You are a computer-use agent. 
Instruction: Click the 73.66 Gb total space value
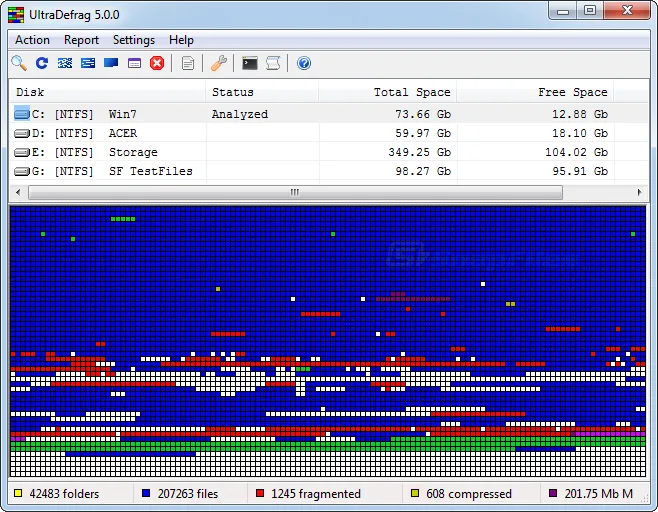pos(423,114)
